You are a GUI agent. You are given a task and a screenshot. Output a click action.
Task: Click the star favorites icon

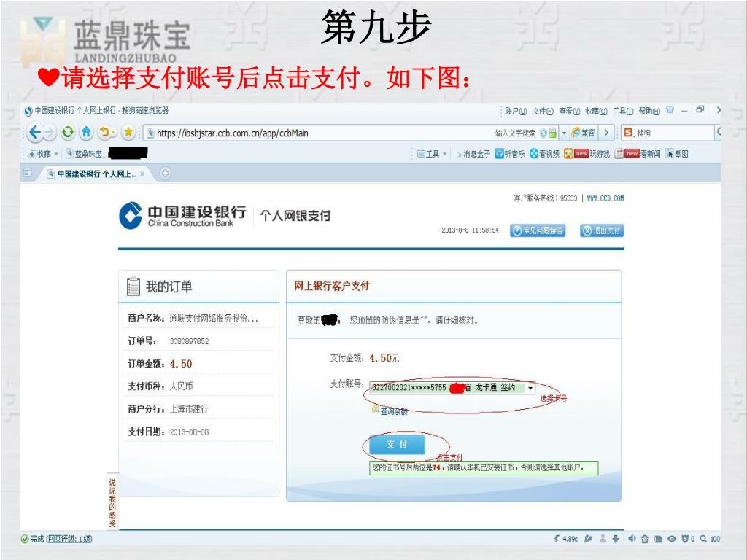(x=128, y=132)
